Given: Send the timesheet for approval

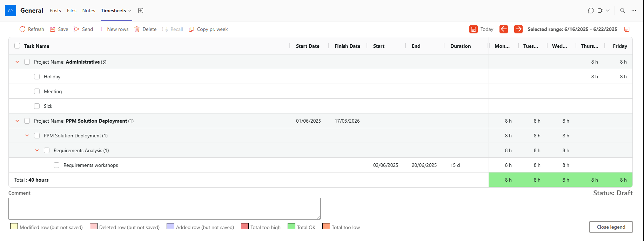Looking at the screenshot, I should point(76,29).
